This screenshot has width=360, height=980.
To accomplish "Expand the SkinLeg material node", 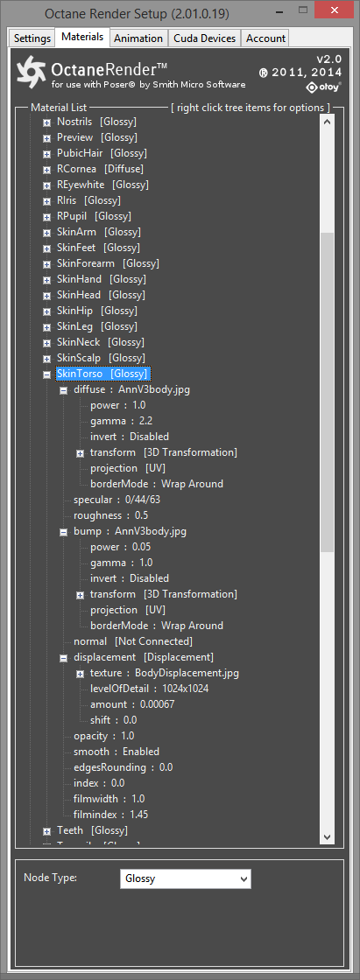I will coord(47,327).
